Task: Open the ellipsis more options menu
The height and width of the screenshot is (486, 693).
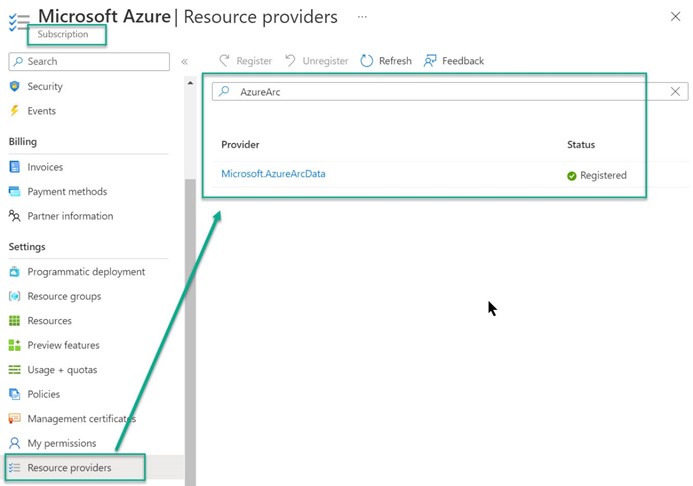Action: (x=362, y=17)
